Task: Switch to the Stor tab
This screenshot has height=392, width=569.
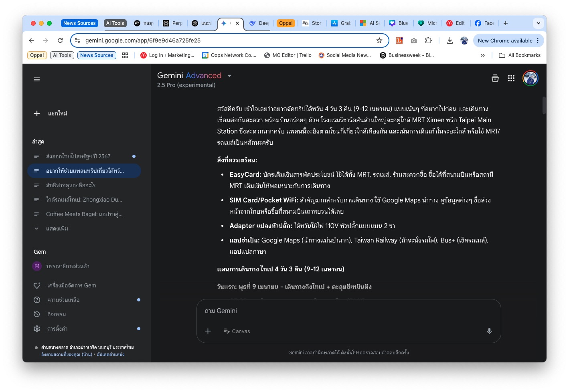Action: (x=312, y=23)
